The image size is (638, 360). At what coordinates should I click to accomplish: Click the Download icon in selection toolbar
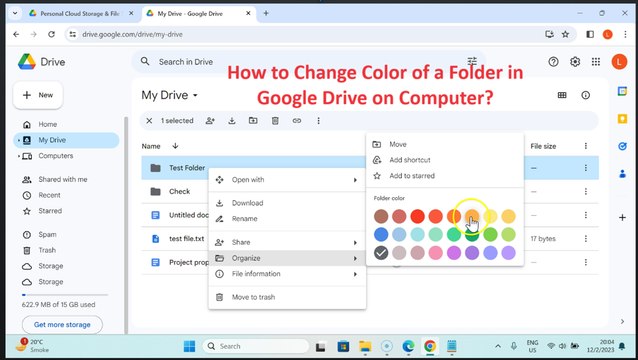[x=232, y=121]
